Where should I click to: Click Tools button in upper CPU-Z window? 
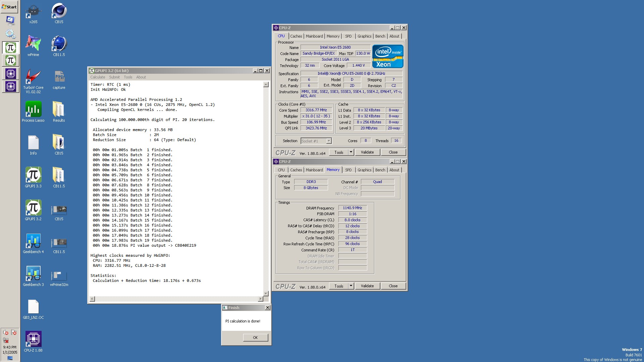click(x=339, y=152)
